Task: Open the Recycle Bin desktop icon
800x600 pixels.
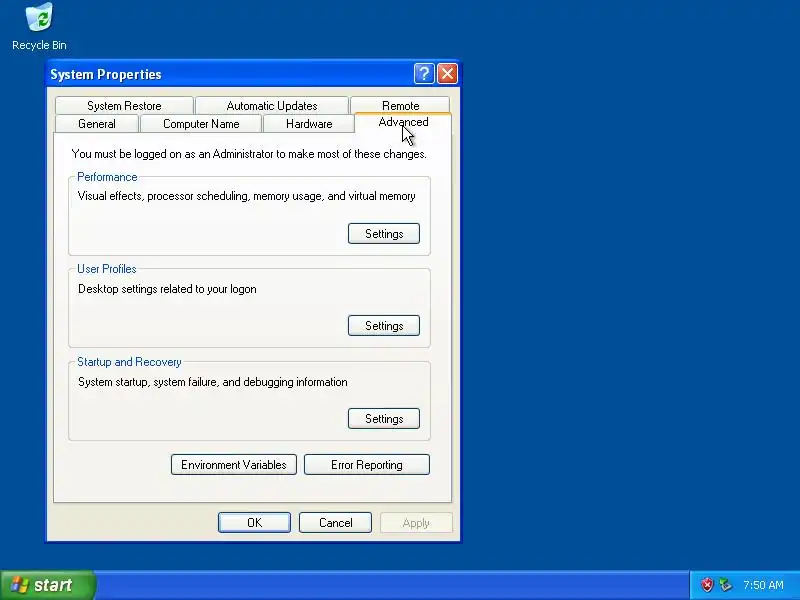Action: pos(39,27)
